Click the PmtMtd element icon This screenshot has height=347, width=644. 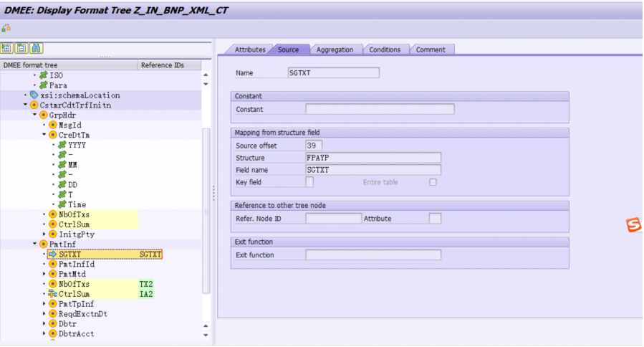(x=52, y=274)
